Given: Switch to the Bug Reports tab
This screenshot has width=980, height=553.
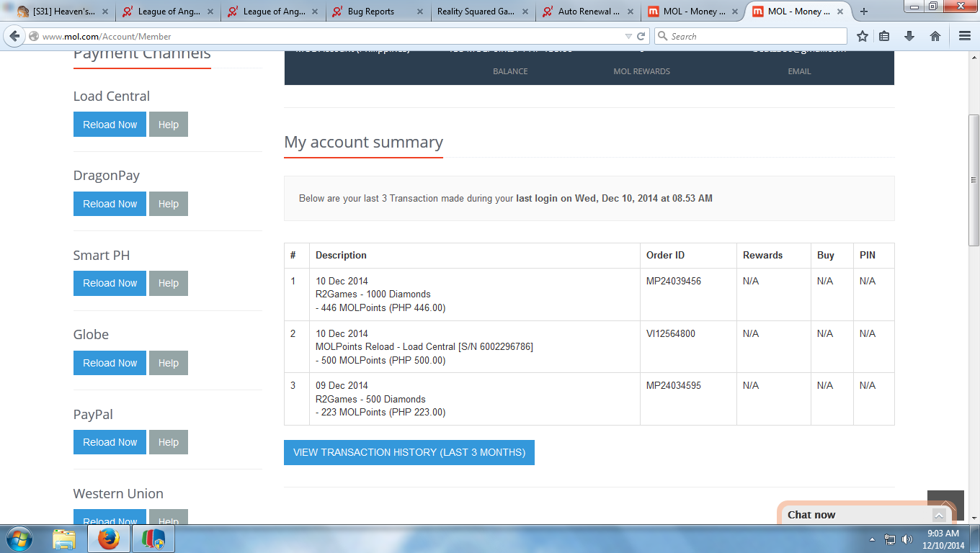Looking at the screenshot, I should [x=370, y=12].
